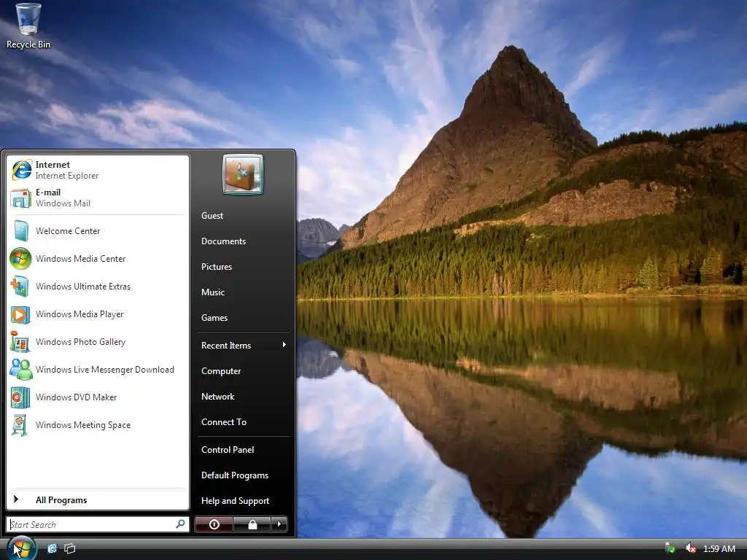Click the power sleep button

[x=214, y=524]
